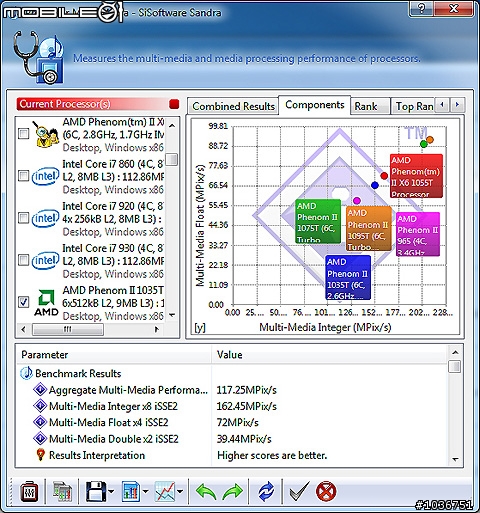Image resolution: width=480 pixels, height=513 pixels.
Task: Click the Value column header
Action: [x=330, y=355]
